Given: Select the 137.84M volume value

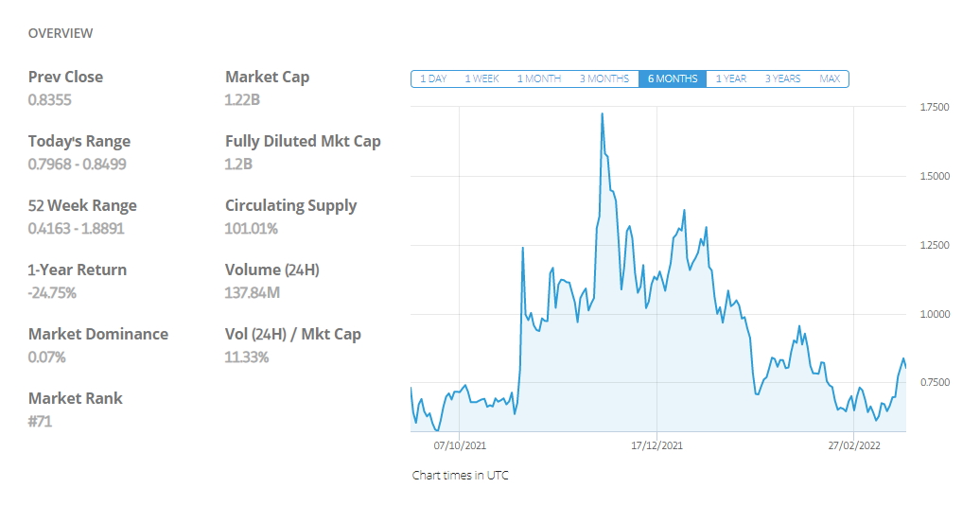Looking at the screenshot, I should [x=253, y=293].
